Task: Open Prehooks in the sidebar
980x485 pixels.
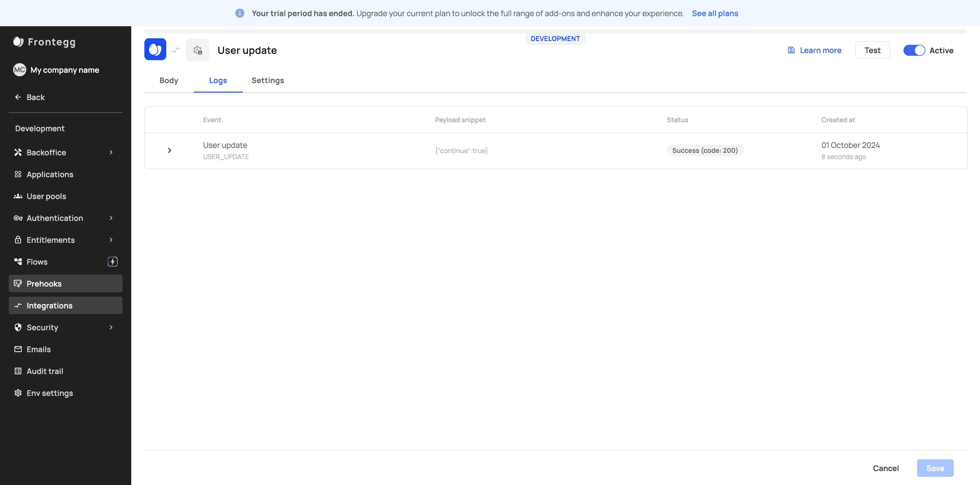Action: (x=65, y=284)
